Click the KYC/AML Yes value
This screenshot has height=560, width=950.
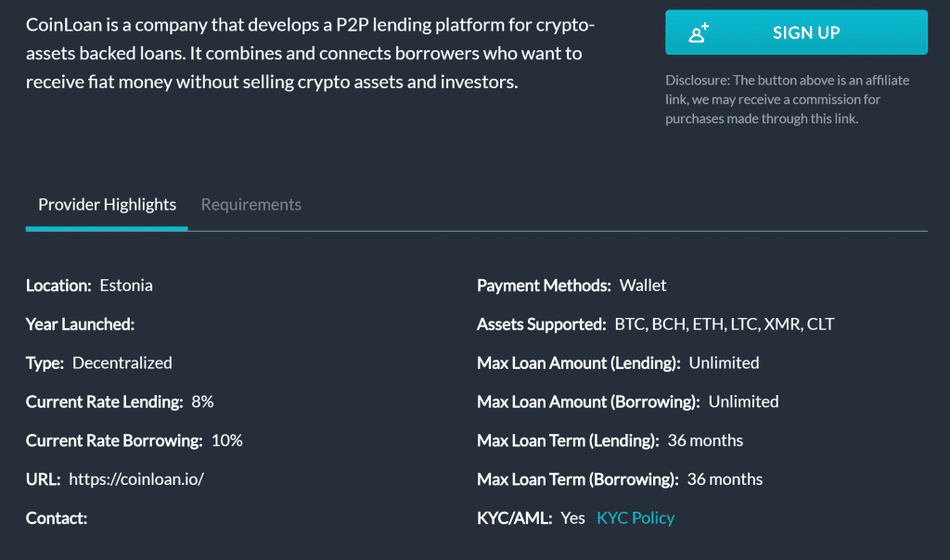pos(573,517)
